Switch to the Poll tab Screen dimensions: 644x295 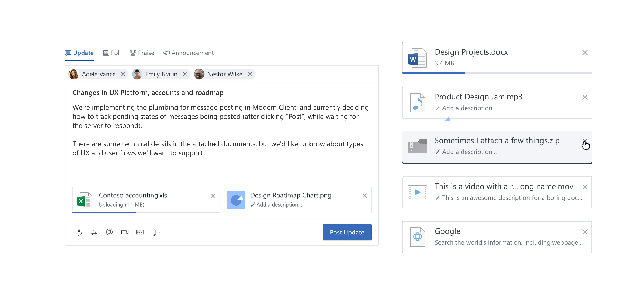pyautogui.click(x=112, y=53)
